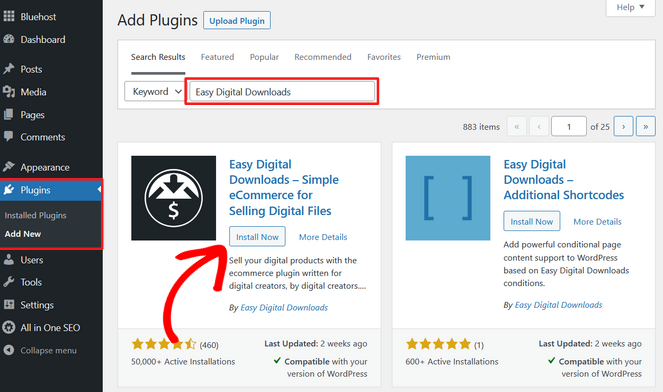Screen dimensions: 663x392
Task: Click the (460) ratings star row
Action: 164,344
